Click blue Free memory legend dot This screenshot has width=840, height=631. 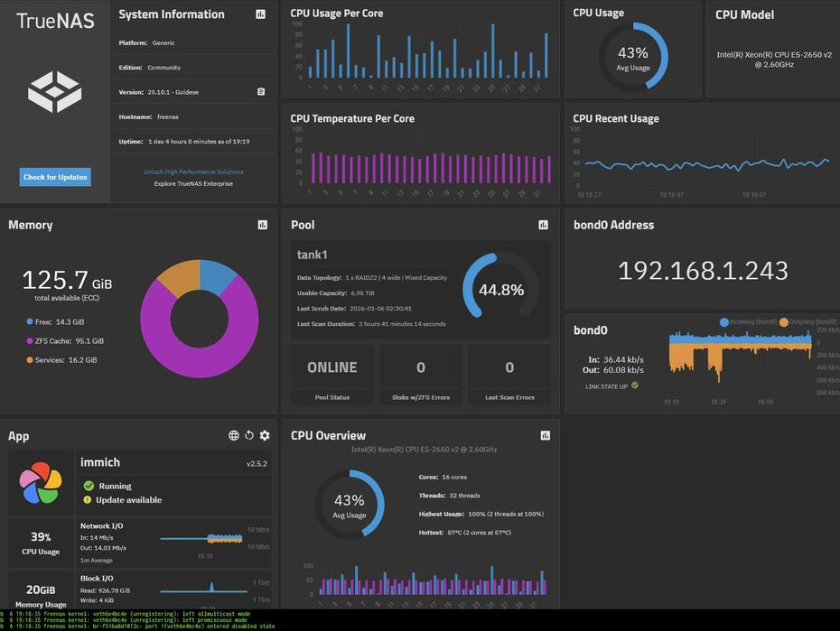(x=30, y=321)
